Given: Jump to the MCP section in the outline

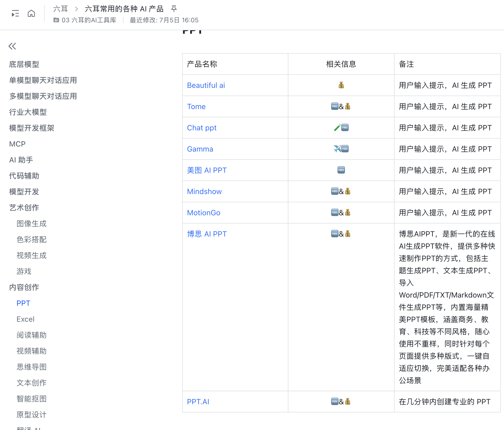Looking at the screenshot, I should click(17, 144).
